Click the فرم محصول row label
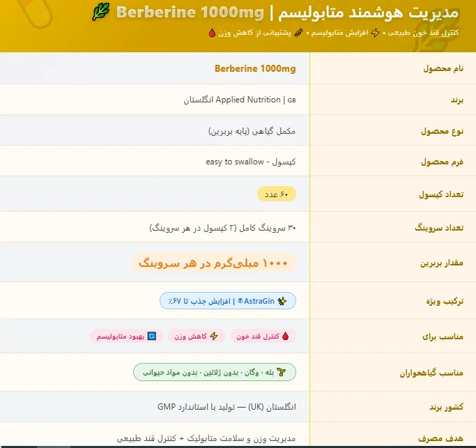Image resolution: width=476 pixels, height=448 pixels. click(442, 162)
